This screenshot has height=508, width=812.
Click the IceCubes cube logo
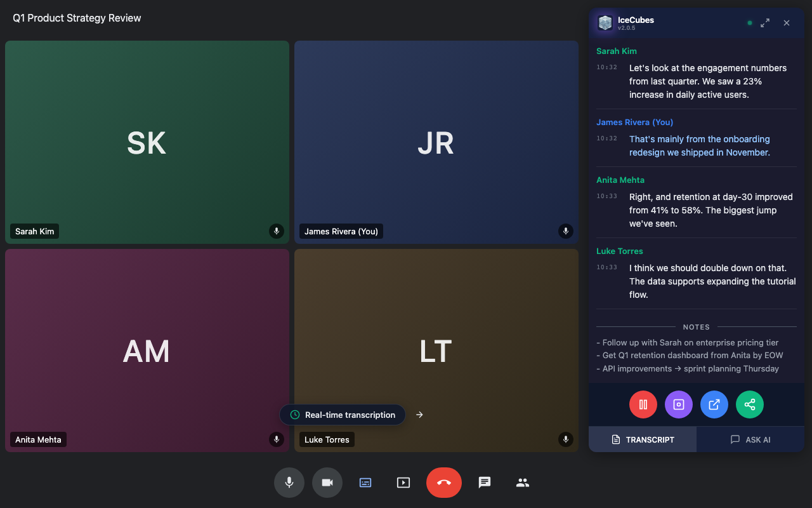click(x=605, y=23)
